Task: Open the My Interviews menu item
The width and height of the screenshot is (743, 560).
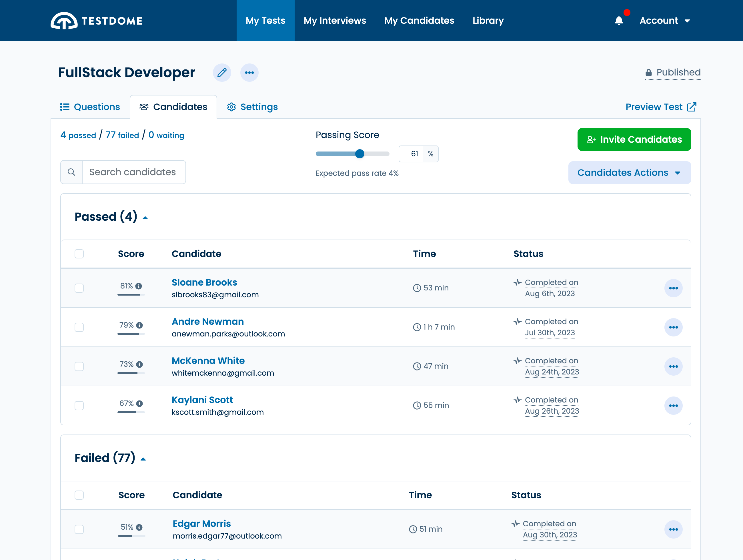Action: point(335,21)
